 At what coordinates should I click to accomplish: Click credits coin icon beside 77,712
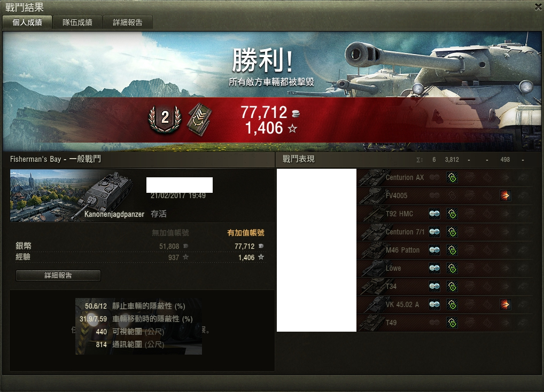coord(296,113)
